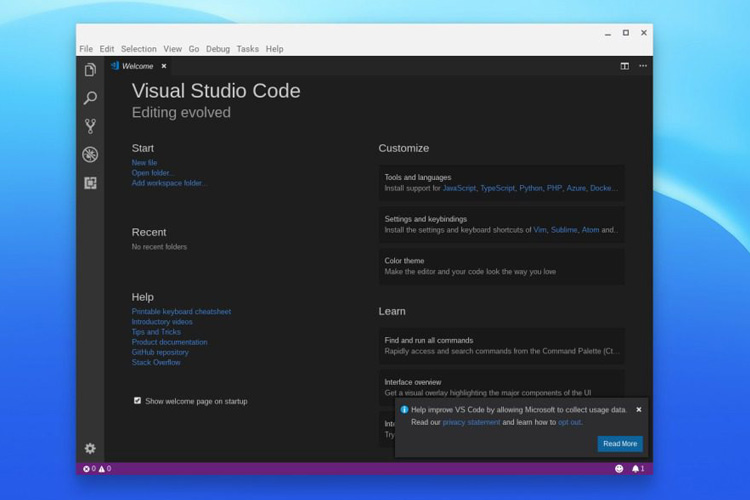Uncheck Show welcome page on startup

point(138,401)
